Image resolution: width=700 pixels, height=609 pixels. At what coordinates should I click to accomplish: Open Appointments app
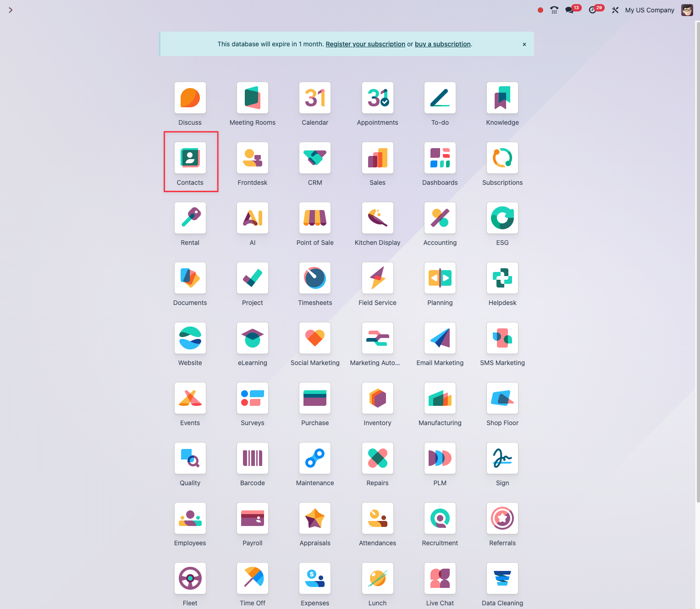(378, 98)
